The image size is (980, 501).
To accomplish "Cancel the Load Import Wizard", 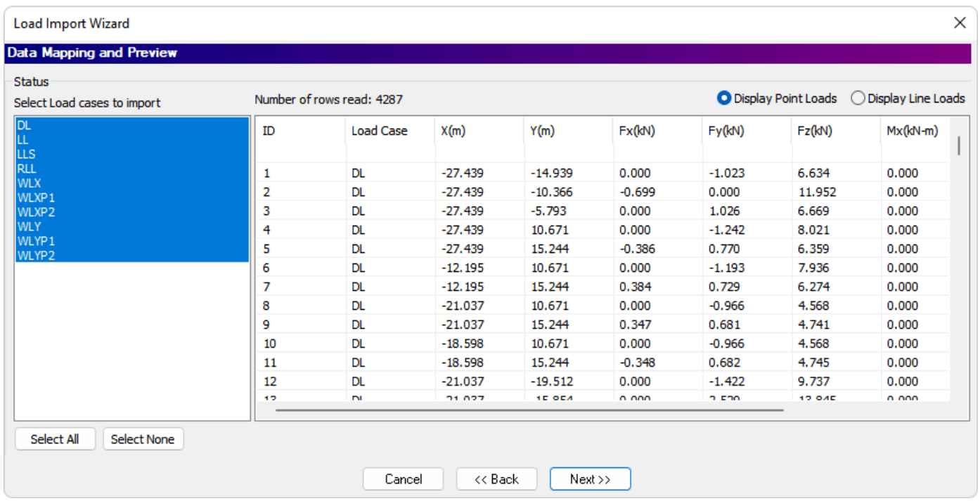I will click(403, 479).
